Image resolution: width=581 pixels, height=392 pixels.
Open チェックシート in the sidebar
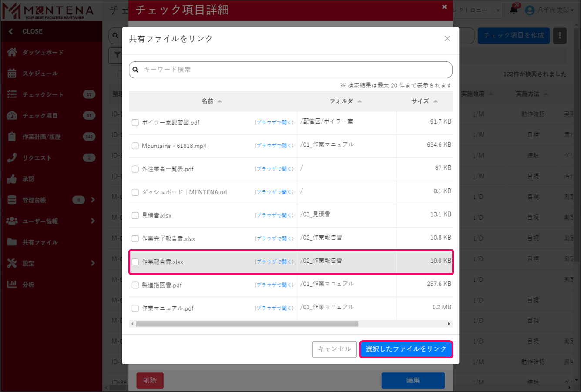pos(43,94)
